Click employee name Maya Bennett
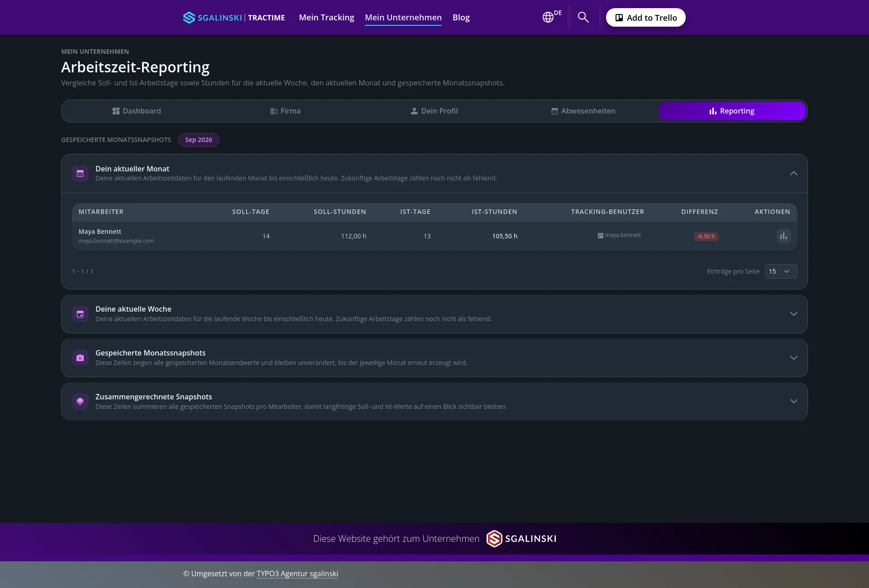 click(x=100, y=232)
